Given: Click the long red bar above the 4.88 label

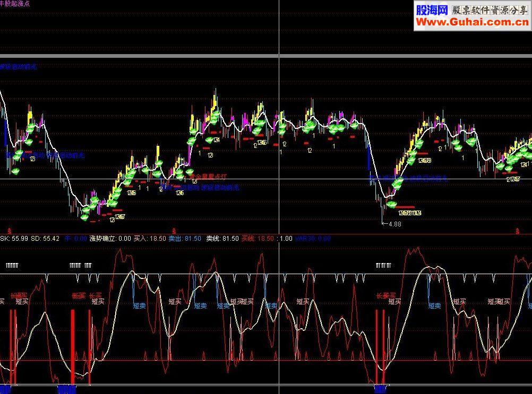Looking at the screenshot, I should (x=405, y=207).
